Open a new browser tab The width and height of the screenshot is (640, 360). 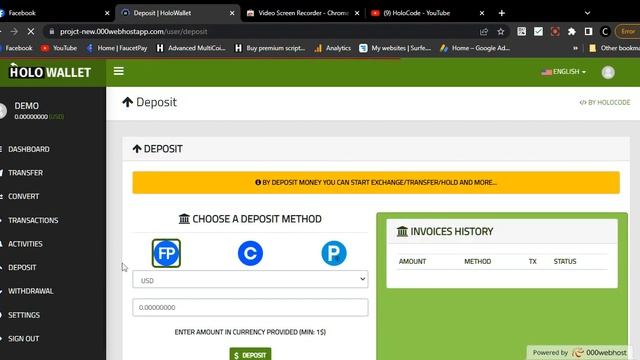pos(502,13)
